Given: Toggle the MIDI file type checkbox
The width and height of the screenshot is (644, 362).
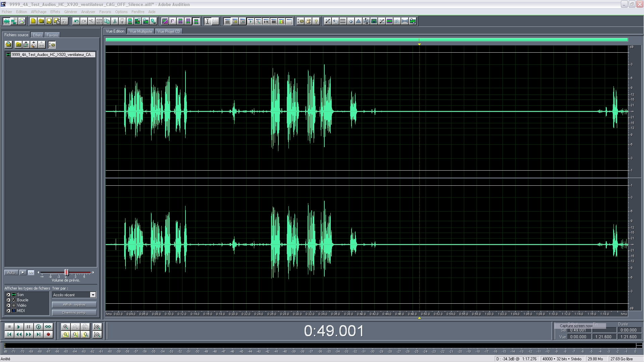Looking at the screenshot, I should 8,311.
